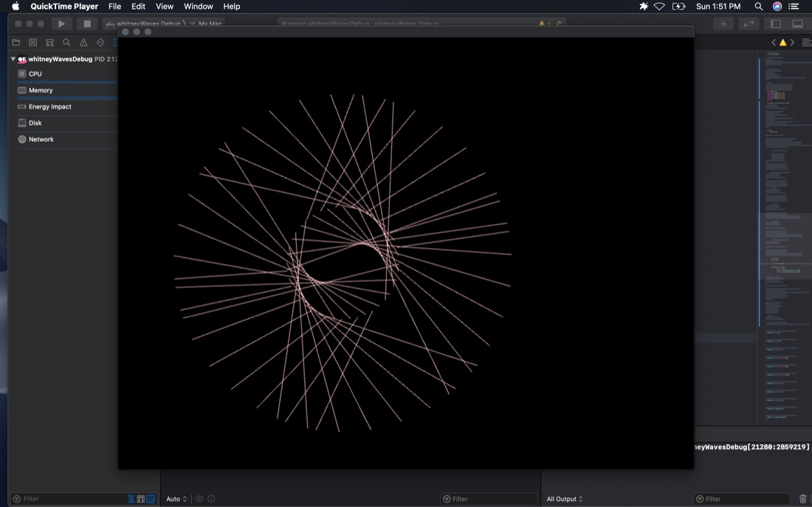Open the Symbol navigator hierarchy icon
This screenshot has width=812, height=507.
[x=49, y=43]
